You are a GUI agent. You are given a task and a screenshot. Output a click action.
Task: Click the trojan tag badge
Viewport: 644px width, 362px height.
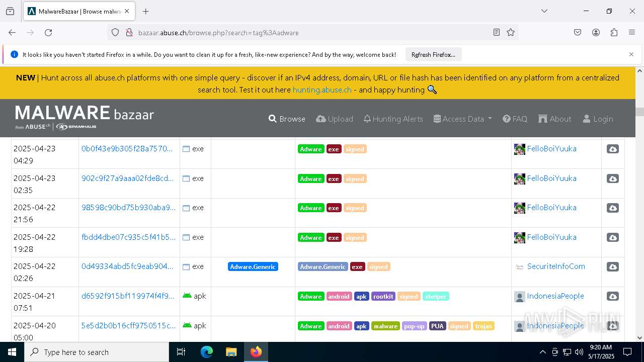point(484,326)
